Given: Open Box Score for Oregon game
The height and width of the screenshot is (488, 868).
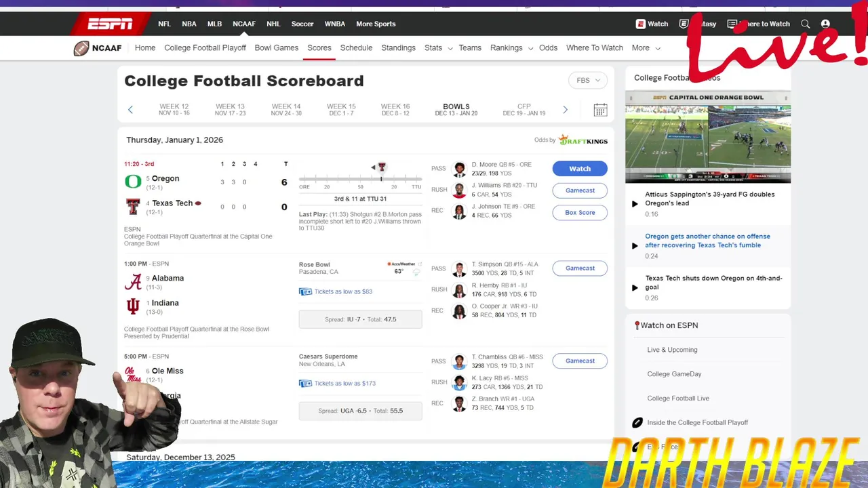Looking at the screenshot, I should pyautogui.click(x=580, y=212).
